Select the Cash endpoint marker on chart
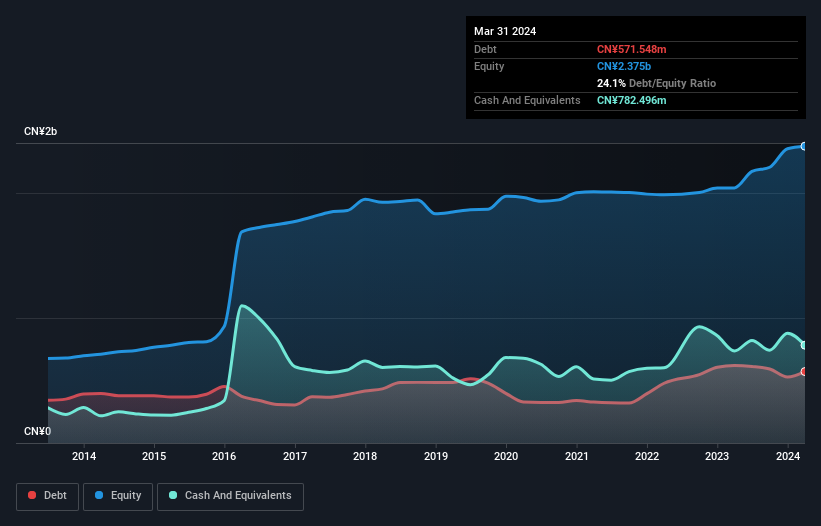The image size is (821, 526). (x=804, y=345)
